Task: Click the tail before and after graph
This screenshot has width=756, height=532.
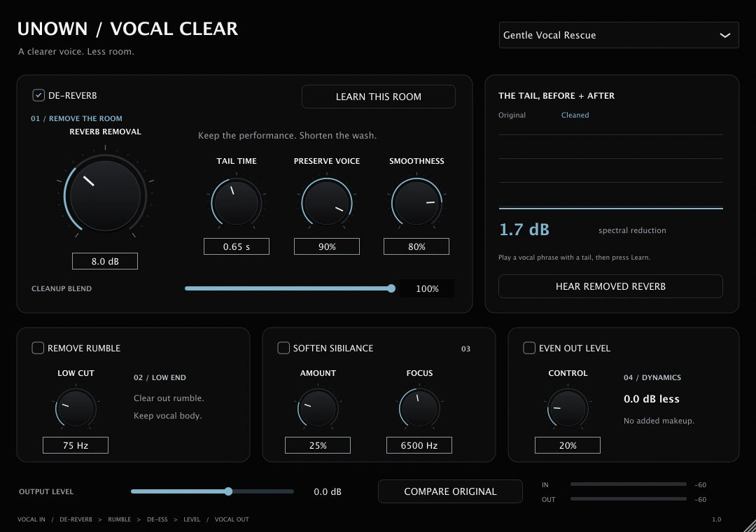Action: pos(611,171)
